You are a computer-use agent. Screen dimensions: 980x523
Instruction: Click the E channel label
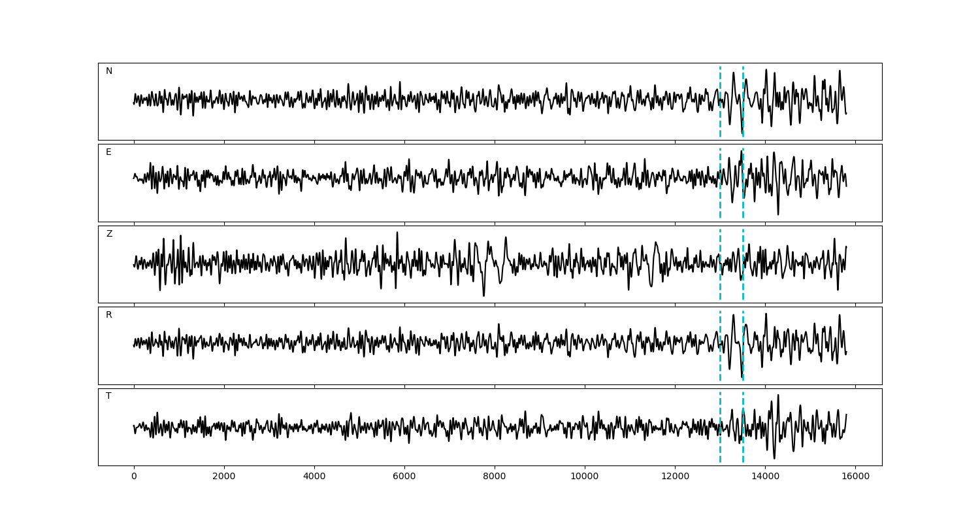(108, 152)
